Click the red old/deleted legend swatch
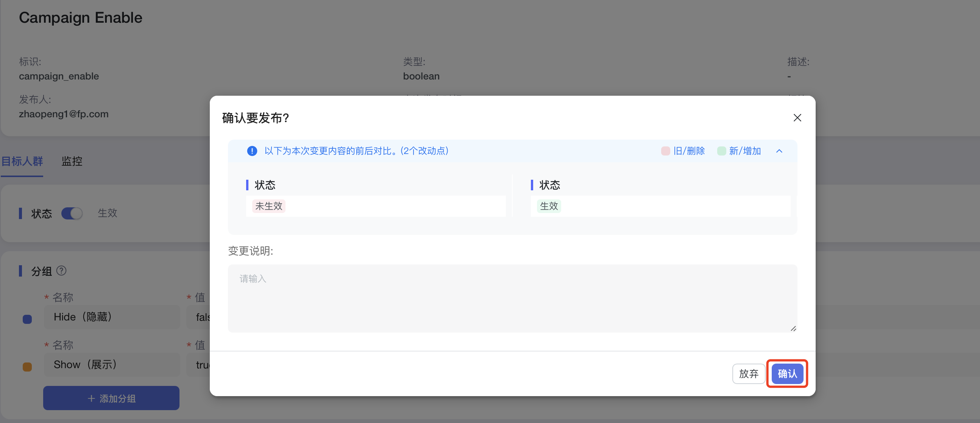980x423 pixels. [665, 151]
